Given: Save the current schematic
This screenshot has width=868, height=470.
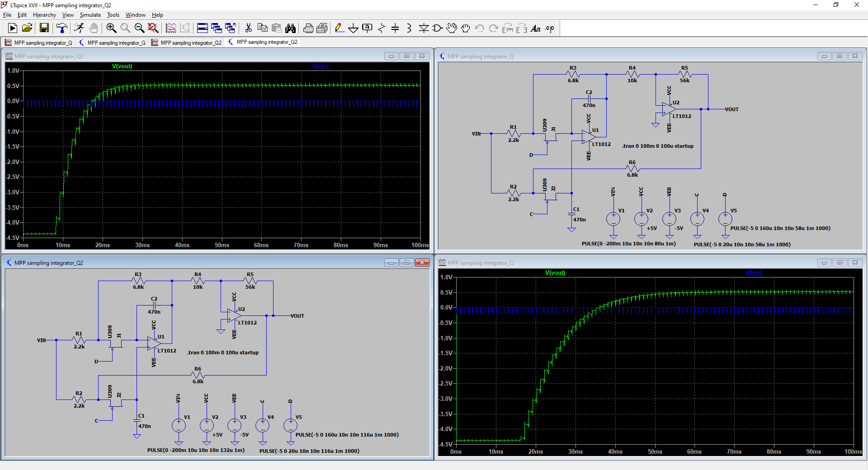Looking at the screenshot, I should click(44, 28).
